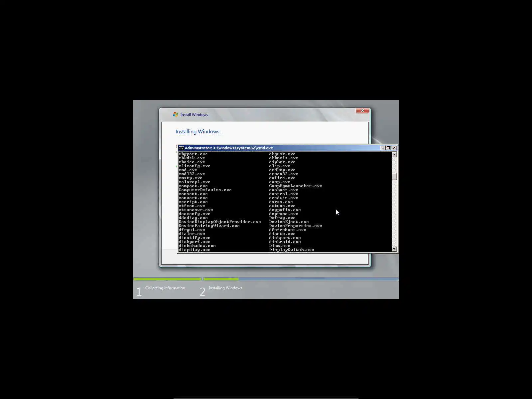Close the Install Windows dialog
Image resolution: width=532 pixels, height=399 pixels.
[x=362, y=110]
